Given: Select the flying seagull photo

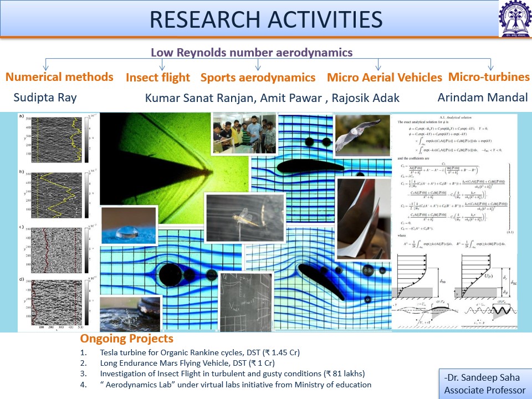Looking at the screenshot, I should coord(362,135).
